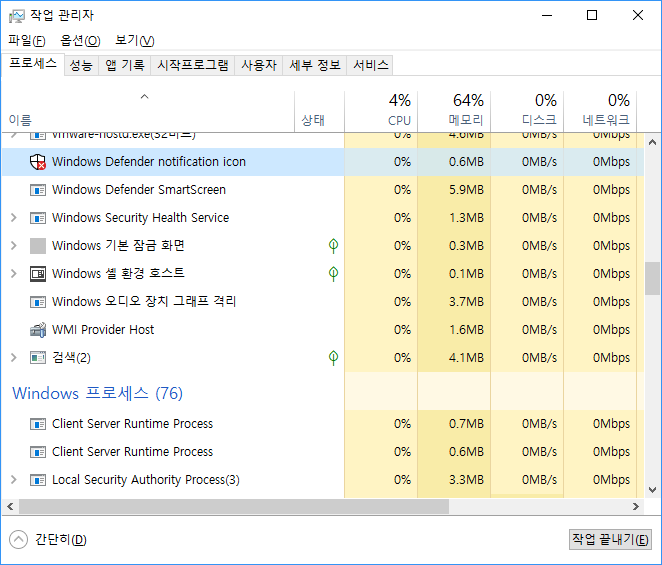662x565 pixels.
Task: Switch to the 시작프로그램 tab
Action: pyautogui.click(x=193, y=65)
